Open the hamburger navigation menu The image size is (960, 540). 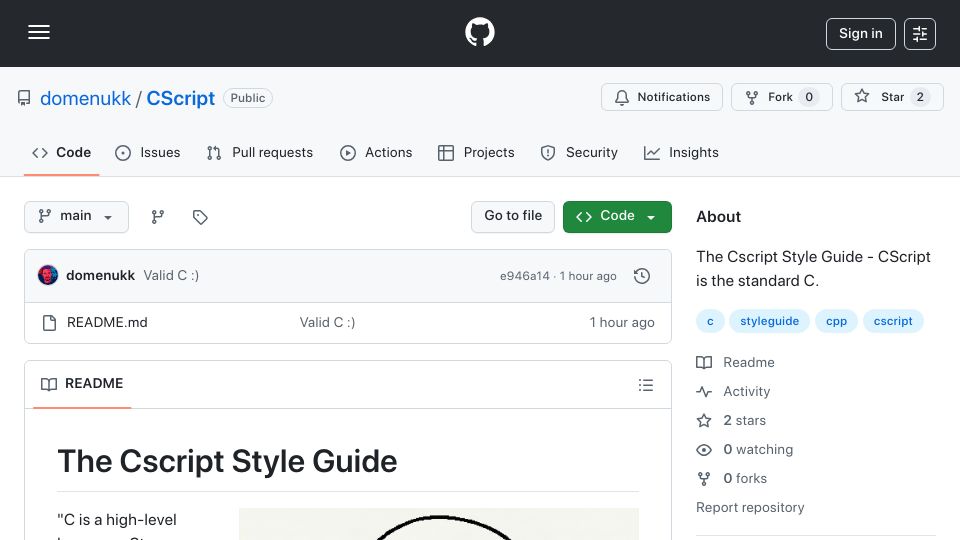[39, 32]
